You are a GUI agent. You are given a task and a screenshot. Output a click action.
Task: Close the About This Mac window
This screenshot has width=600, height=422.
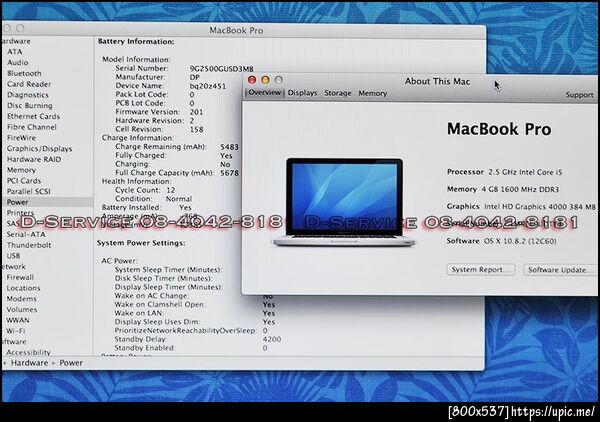252,80
